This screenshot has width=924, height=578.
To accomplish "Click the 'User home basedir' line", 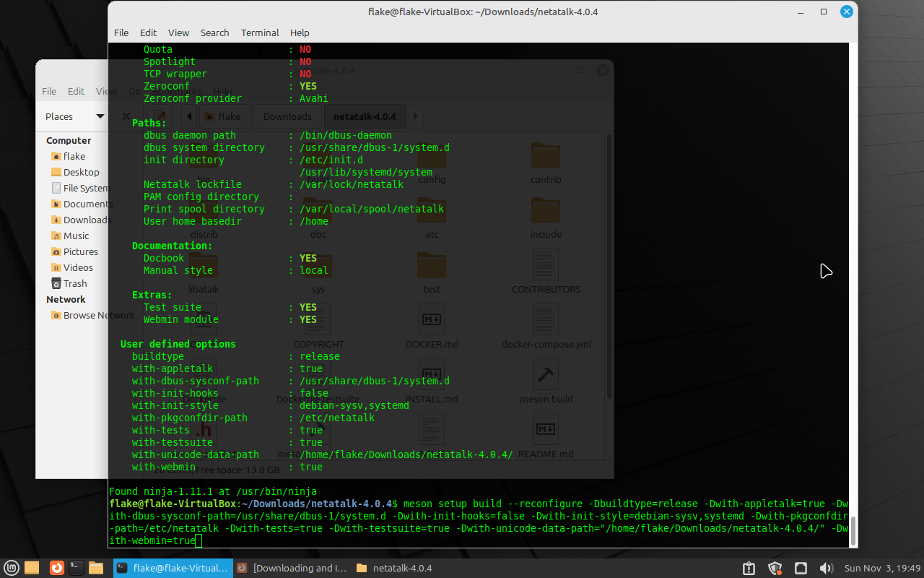I will (236, 221).
